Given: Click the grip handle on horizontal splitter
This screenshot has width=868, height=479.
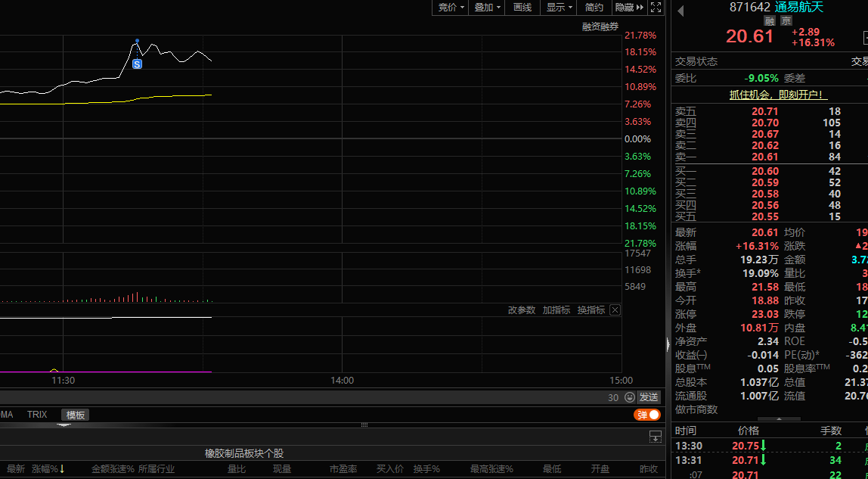Looking at the screenshot, I should (x=364, y=425).
